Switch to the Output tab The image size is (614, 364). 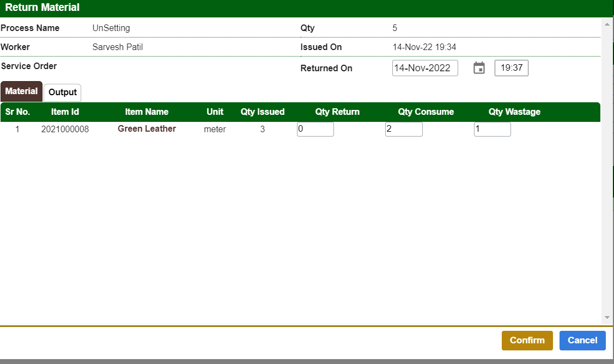63,92
